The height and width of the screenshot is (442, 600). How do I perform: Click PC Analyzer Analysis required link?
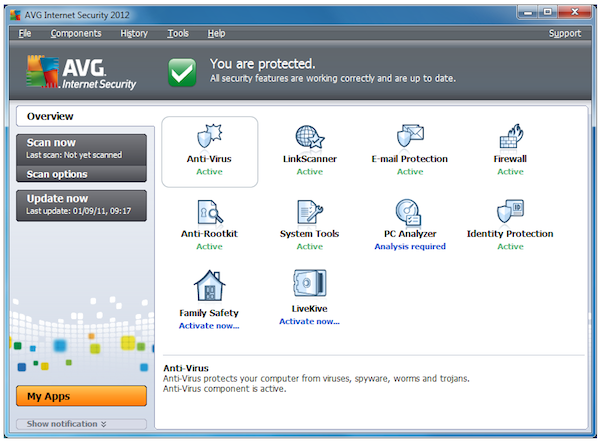tap(410, 246)
